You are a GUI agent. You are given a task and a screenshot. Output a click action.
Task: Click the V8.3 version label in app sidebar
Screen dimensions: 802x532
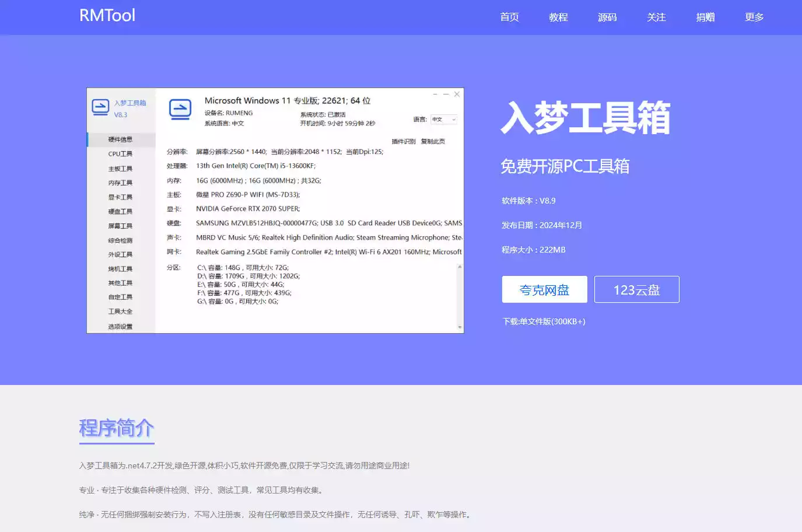click(x=120, y=115)
